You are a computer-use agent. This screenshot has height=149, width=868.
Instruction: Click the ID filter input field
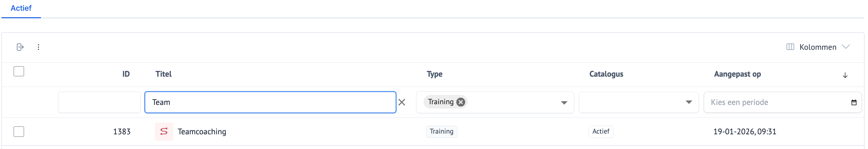tap(99, 102)
